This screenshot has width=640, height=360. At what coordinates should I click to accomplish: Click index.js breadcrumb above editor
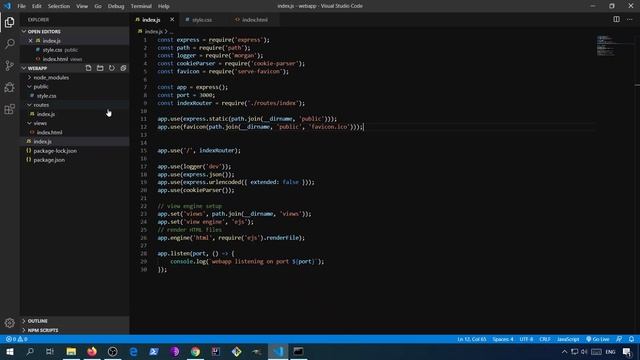coord(153,31)
